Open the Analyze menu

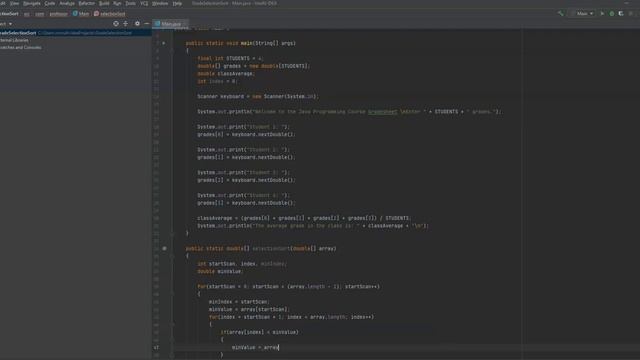tap(67, 3)
